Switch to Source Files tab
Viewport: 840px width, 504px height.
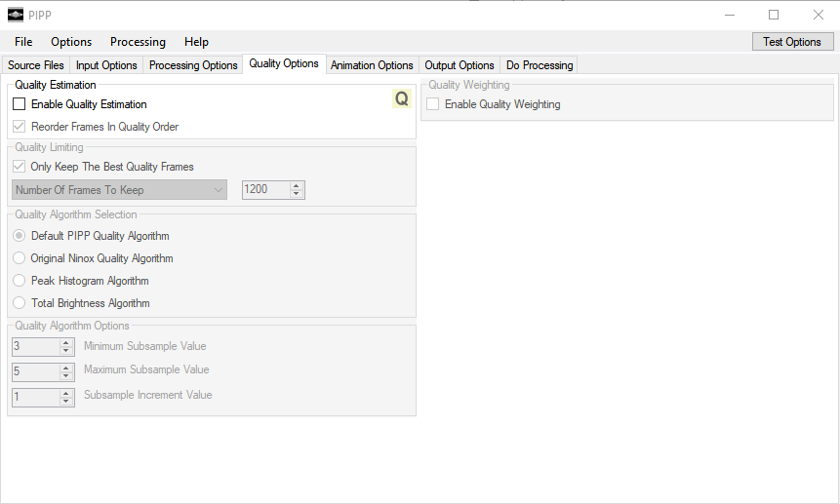(x=36, y=65)
